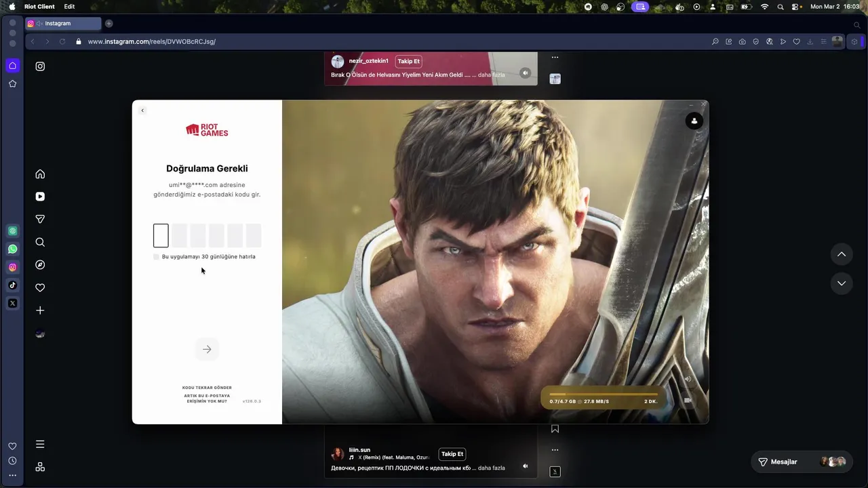Image resolution: width=868 pixels, height=488 pixels.
Task: Click browser back navigation arrow
Action: [x=32, y=41]
